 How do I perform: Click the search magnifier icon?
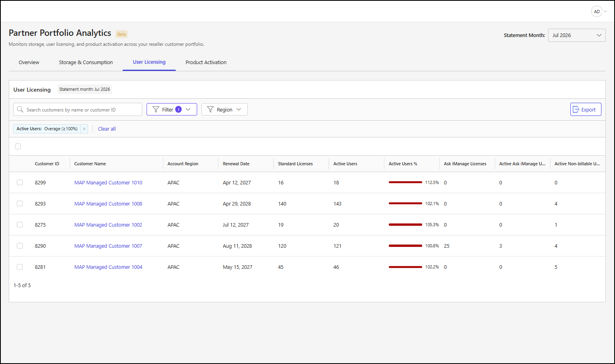(20, 109)
